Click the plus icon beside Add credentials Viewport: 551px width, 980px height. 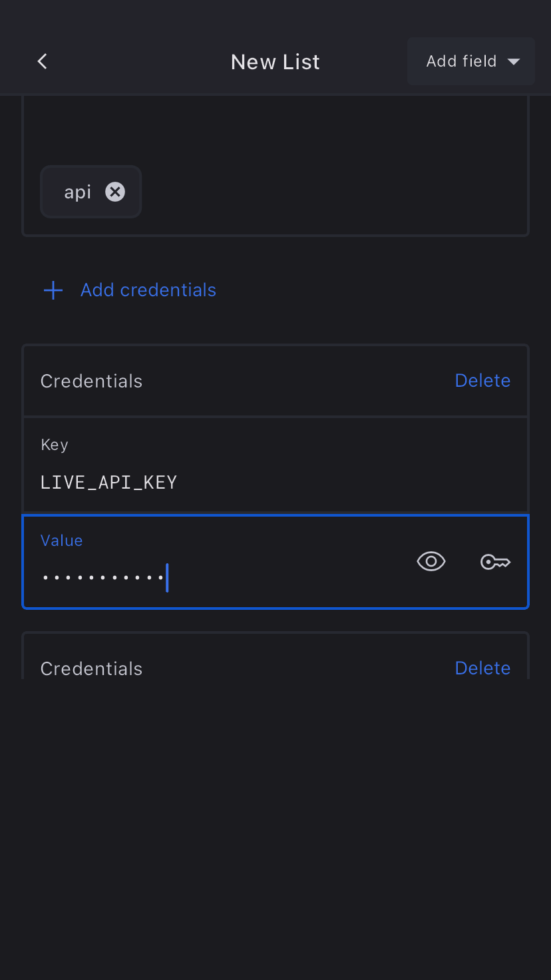pos(53,290)
